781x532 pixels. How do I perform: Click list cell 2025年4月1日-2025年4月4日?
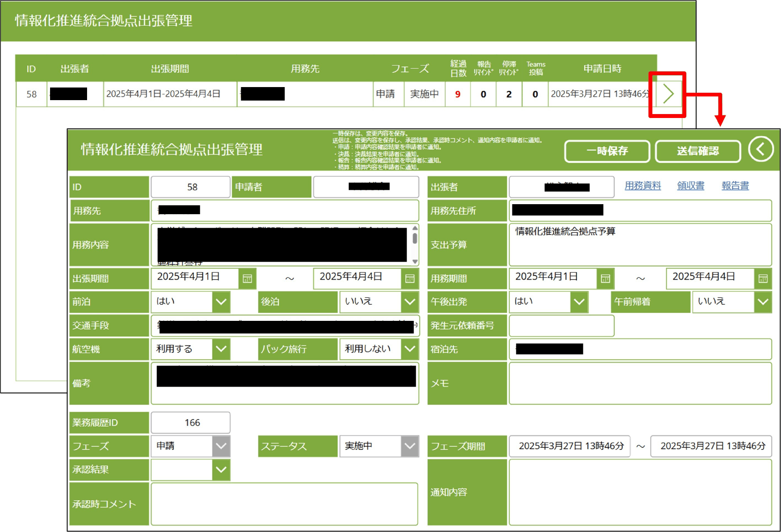coord(170,94)
